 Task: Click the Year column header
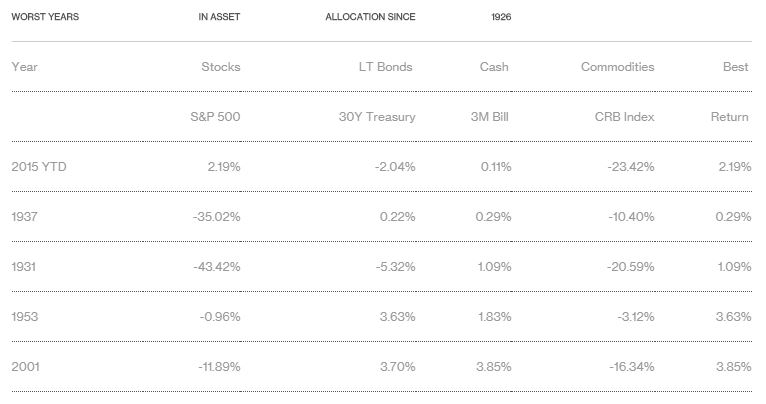tap(24, 67)
